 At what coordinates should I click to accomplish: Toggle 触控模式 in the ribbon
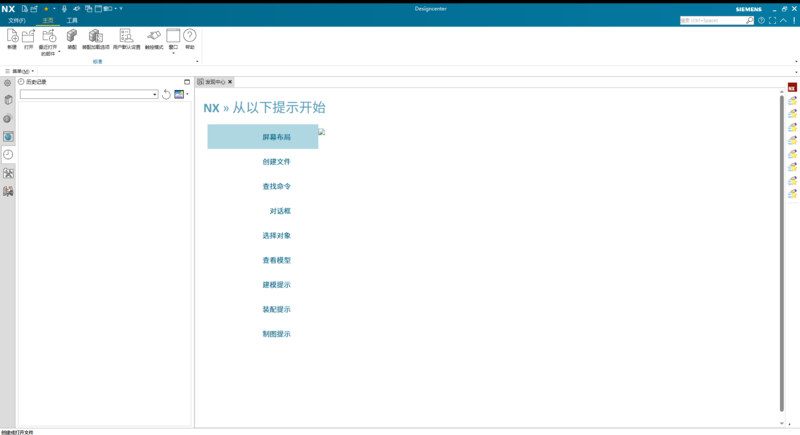154,39
